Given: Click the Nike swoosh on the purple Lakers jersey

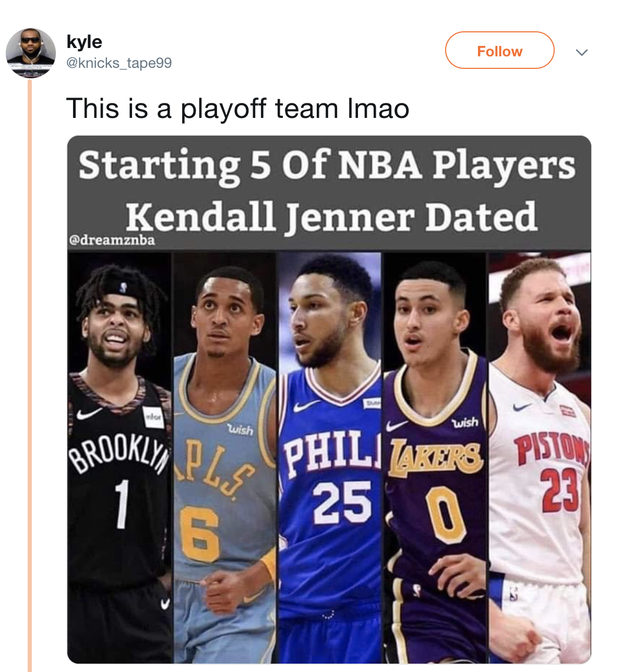Looking at the screenshot, I should click(398, 426).
